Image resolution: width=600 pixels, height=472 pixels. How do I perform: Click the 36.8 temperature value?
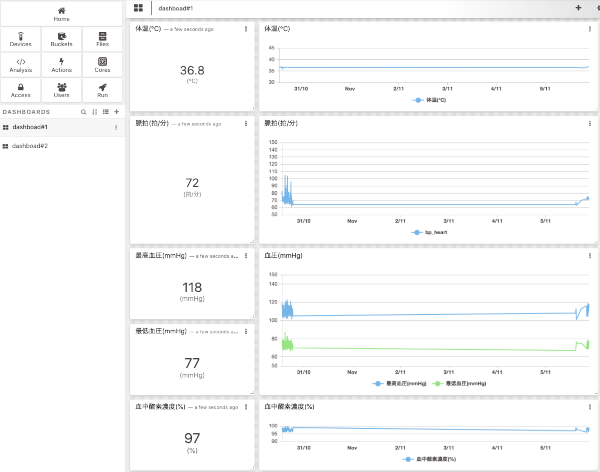[x=192, y=70]
